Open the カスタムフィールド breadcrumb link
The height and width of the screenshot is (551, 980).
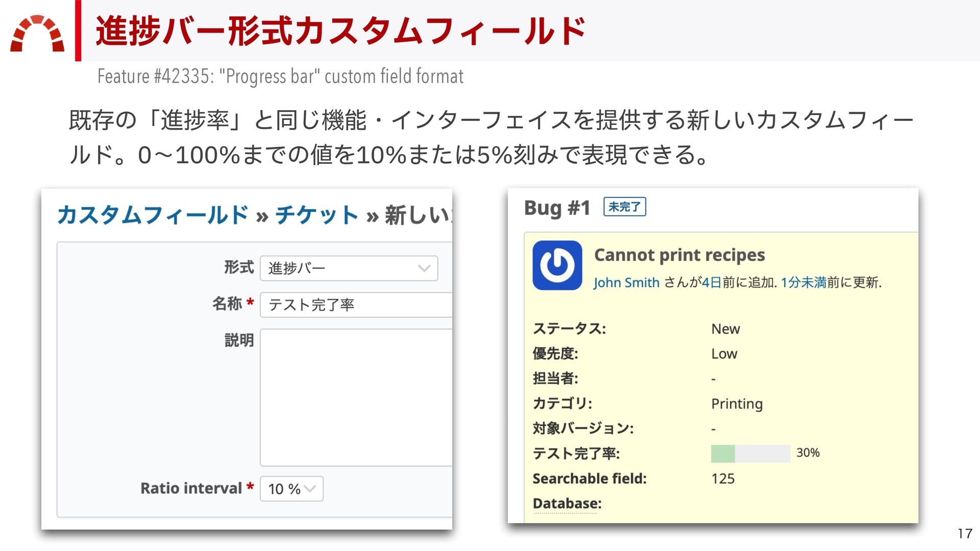pyautogui.click(x=153, y=215)
